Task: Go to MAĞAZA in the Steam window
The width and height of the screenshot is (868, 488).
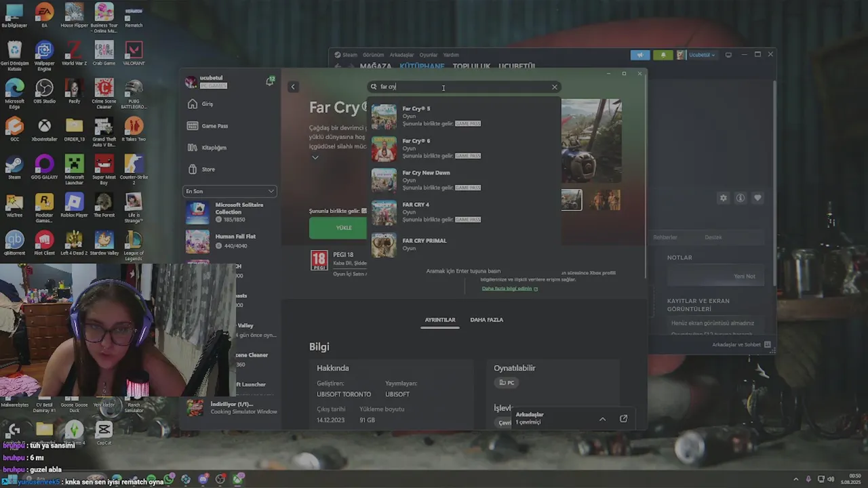Action: [x=376, y=66]
